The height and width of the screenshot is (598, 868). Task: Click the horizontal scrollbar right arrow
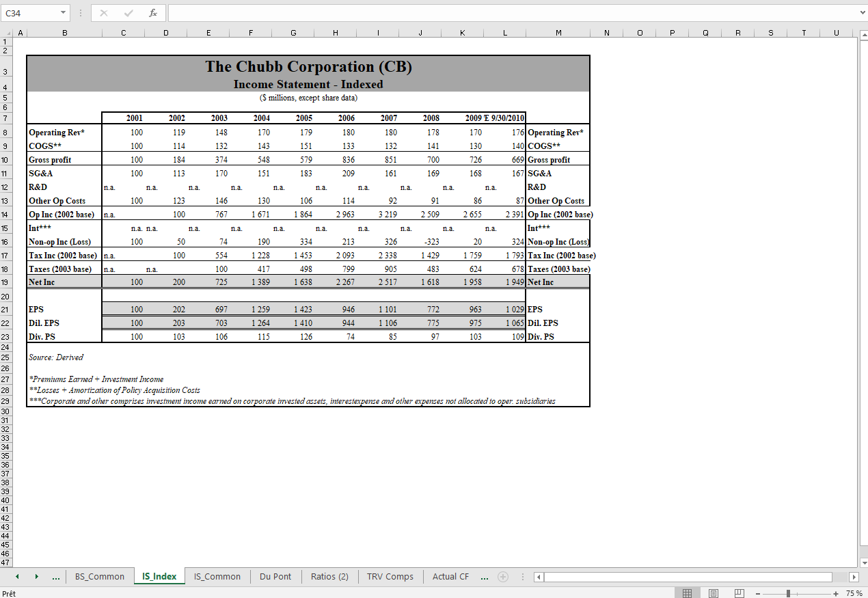(x=852, y=577)
